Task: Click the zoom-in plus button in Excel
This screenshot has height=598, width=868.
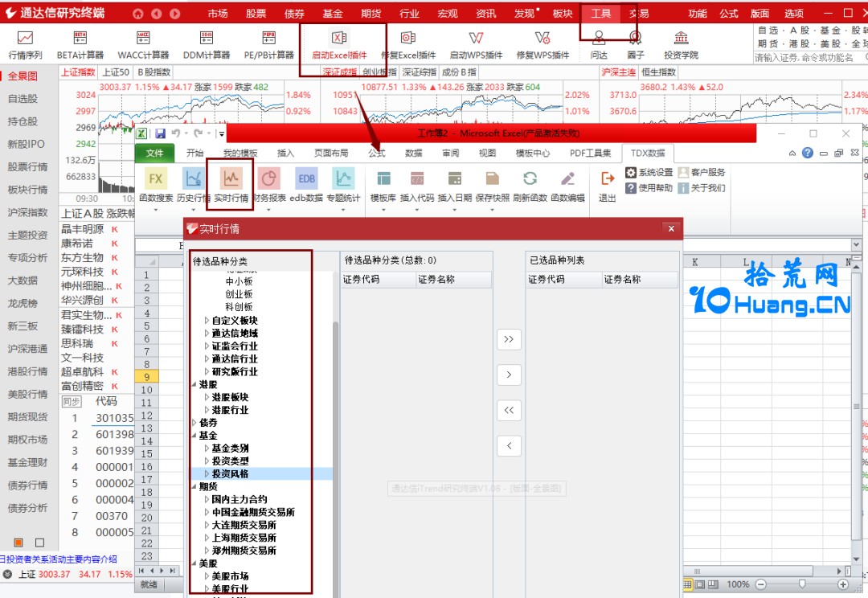Action: point(842,584)
